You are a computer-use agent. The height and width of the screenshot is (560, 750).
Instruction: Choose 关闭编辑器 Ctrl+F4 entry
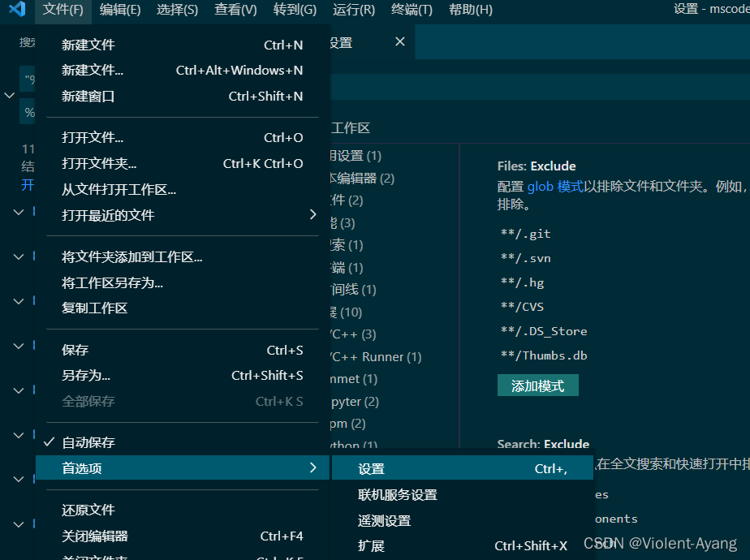point(183,536)
